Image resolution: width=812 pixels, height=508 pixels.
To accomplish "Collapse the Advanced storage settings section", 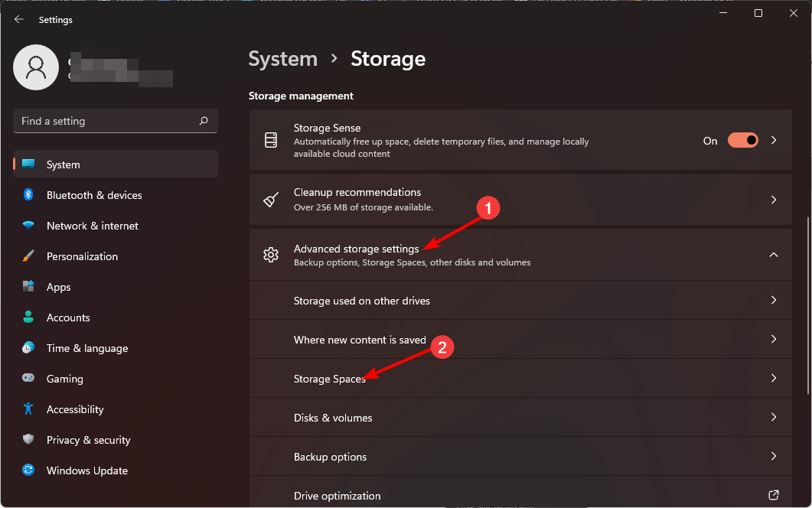I will 774,255.
